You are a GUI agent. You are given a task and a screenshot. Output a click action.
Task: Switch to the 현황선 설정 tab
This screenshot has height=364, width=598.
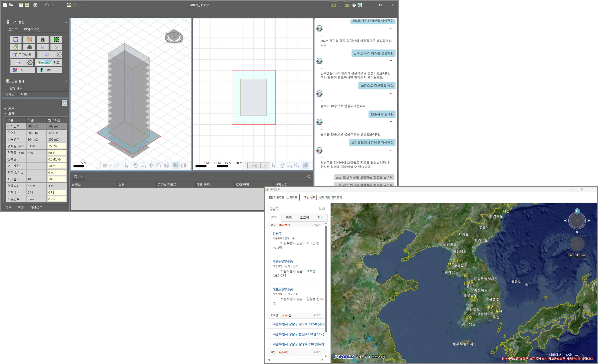point(32,29)
